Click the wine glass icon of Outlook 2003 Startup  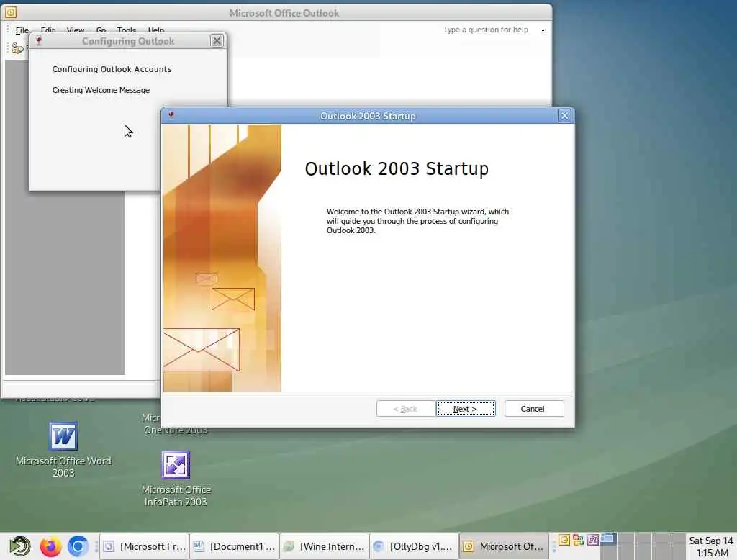click(171, 115)
